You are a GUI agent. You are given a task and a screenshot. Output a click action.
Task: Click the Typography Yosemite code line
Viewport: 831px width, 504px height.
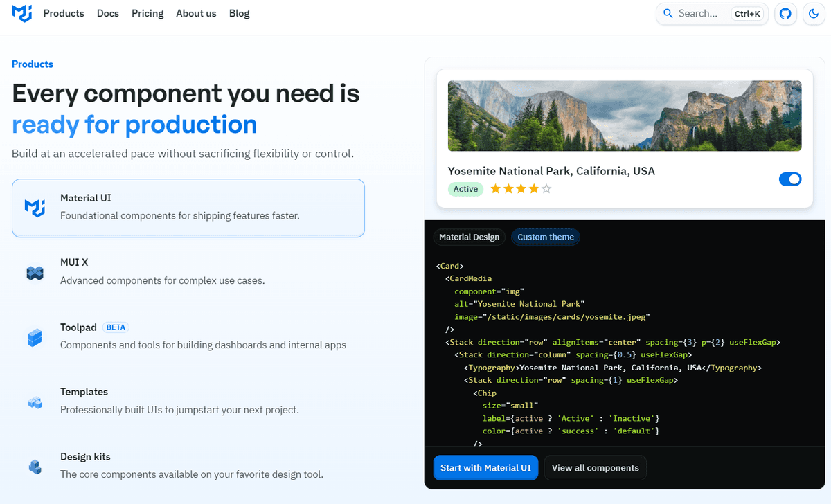pyautogui.click(x=613, y=368)
